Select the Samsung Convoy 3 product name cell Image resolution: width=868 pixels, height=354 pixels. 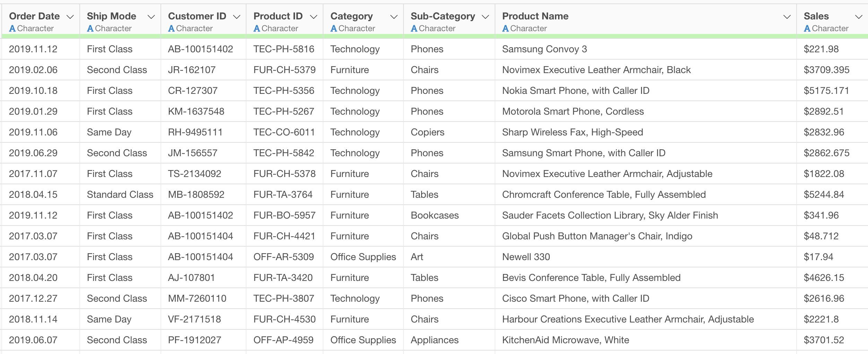544,49
